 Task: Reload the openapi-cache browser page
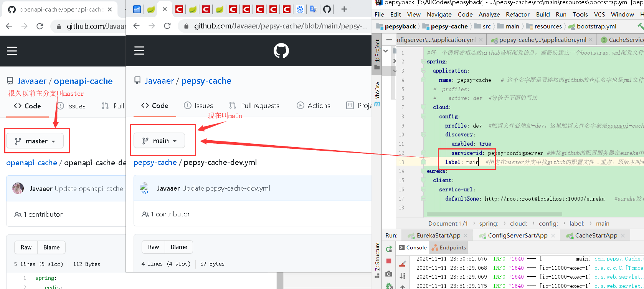(x=40, y=26)
